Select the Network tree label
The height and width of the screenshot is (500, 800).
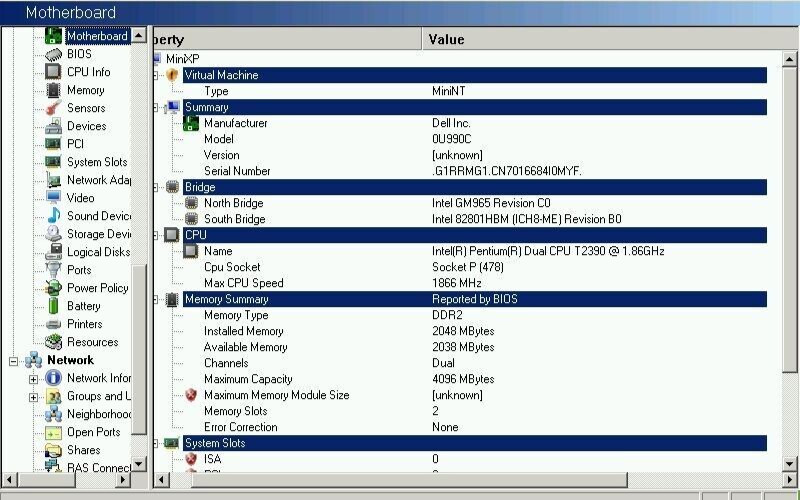pos(70,360)
